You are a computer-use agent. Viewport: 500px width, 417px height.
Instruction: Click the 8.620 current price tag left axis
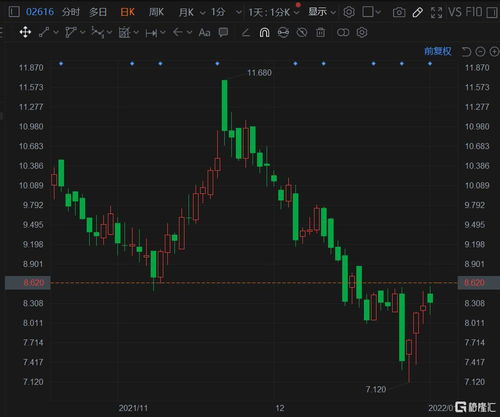click(x=28, y=283)
